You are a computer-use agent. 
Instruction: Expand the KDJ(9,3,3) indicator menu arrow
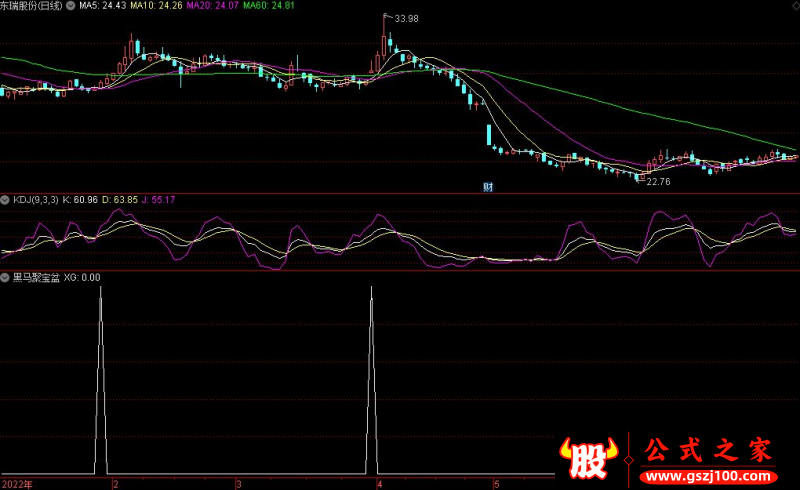point(6,201)
